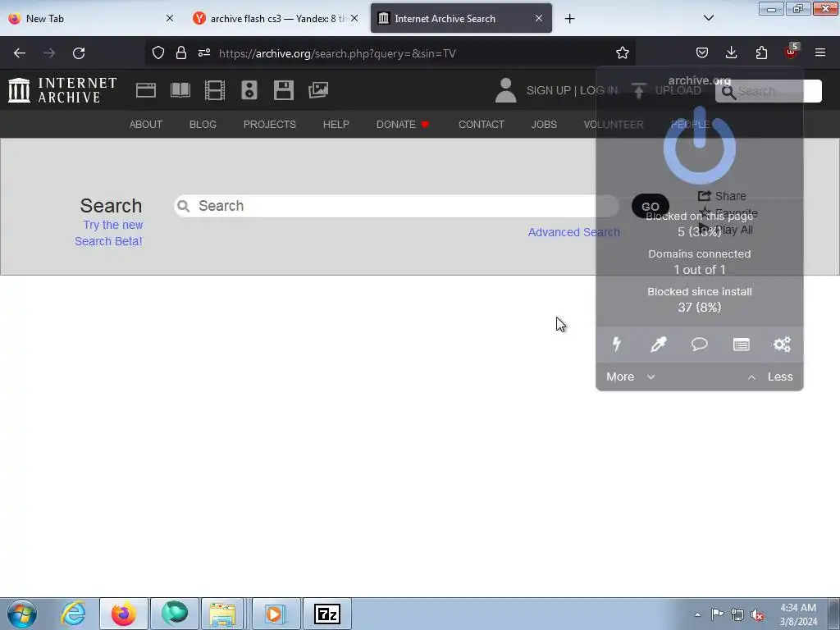
Task: Open uBlock report issue chat icon
Action: coord(699,344)
